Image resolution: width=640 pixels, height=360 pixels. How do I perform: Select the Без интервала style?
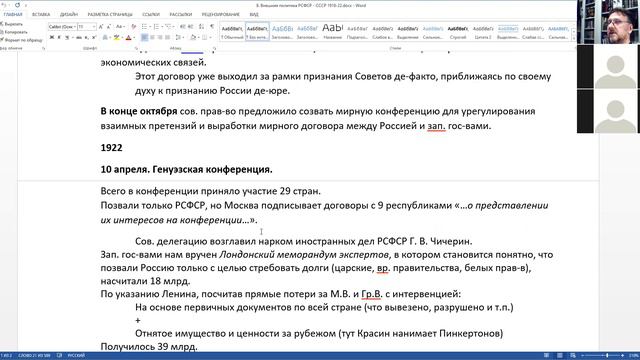257,31
